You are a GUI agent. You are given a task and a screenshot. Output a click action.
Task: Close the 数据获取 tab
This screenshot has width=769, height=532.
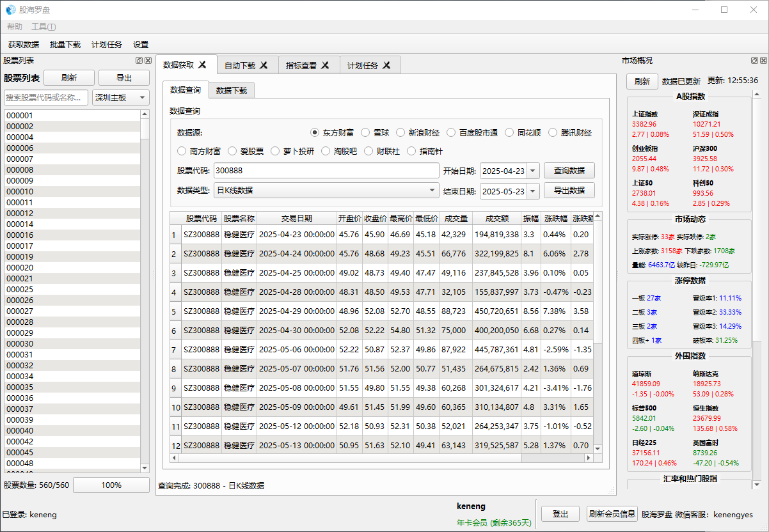[x=202, y=65]
